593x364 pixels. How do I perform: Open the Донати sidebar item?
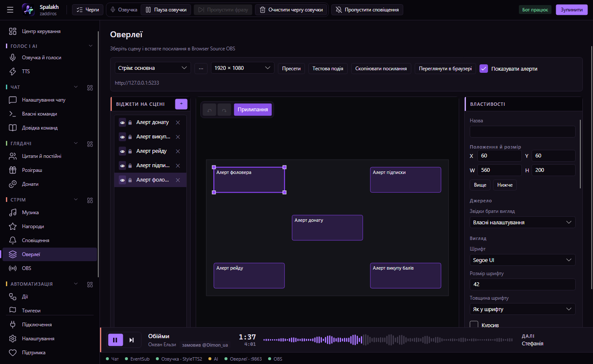click(x=50, y=184)
